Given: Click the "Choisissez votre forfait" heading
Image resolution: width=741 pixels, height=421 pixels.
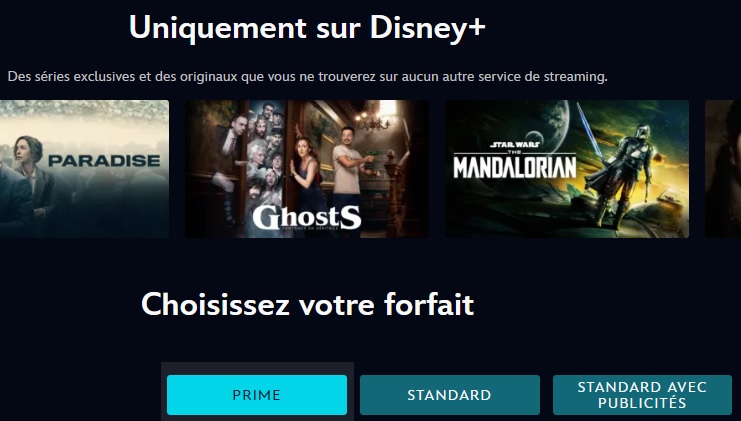Looking at the screenshot, I should coord(307,304).
